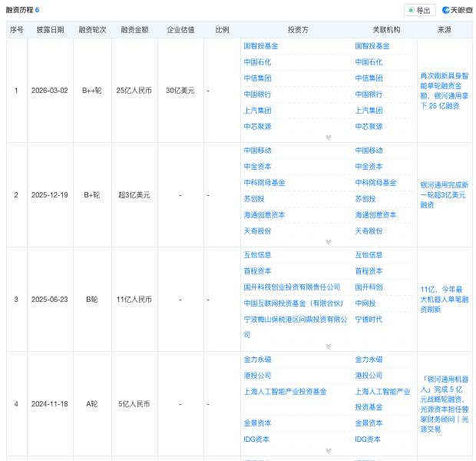Open 中国移动 in 关联机构 column
476x461 pixels.
click(x=369, y=151)
